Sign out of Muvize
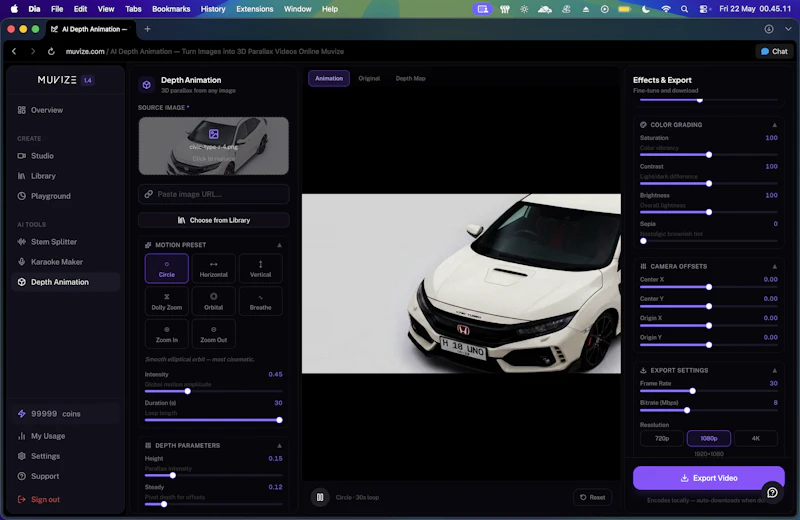The image size is (800, 520). [x=65, y=500]
